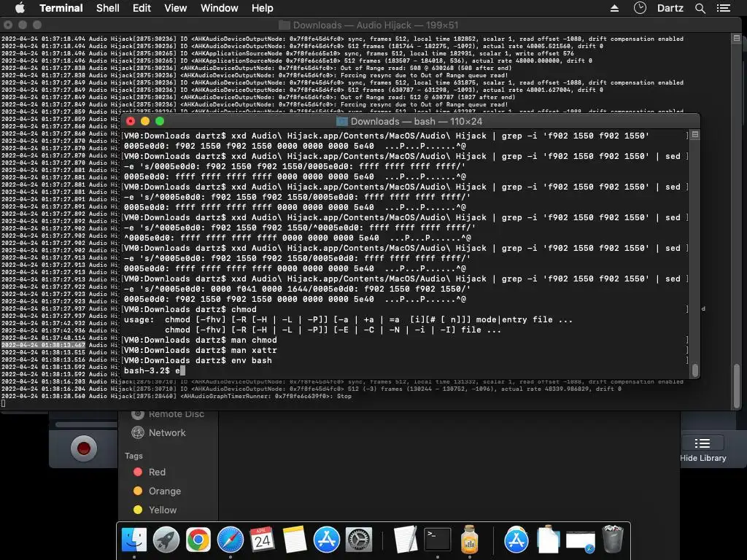Open the yellow Notes app in Dock
This screenshot has width=747, height=560.
[x=295, y=540]
